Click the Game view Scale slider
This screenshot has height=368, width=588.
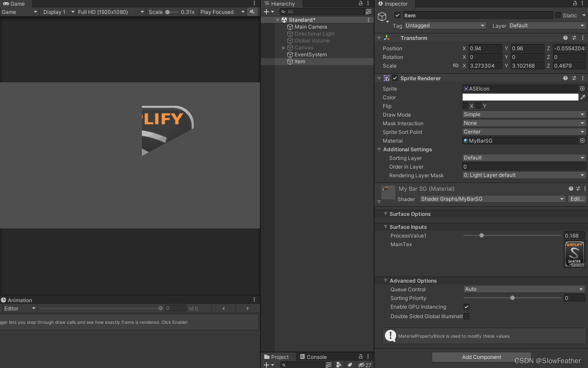tap(172, 12)
